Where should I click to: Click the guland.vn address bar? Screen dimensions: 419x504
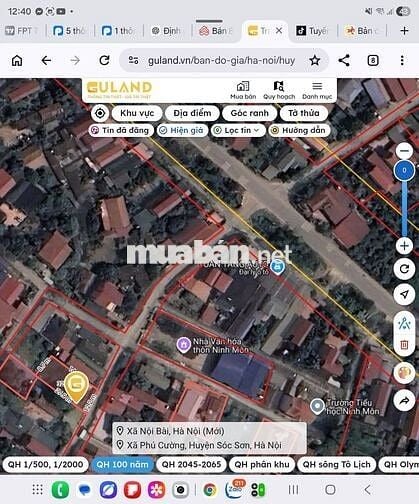coord(224,60)
